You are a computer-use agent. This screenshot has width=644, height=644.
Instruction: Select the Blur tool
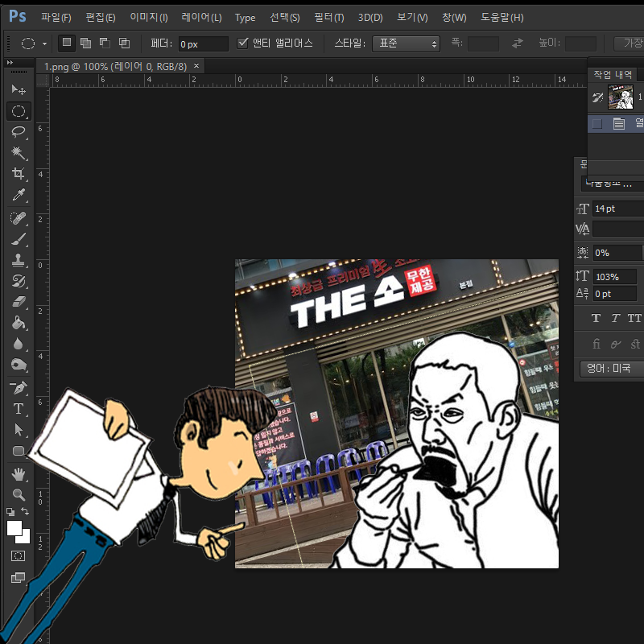18,344
